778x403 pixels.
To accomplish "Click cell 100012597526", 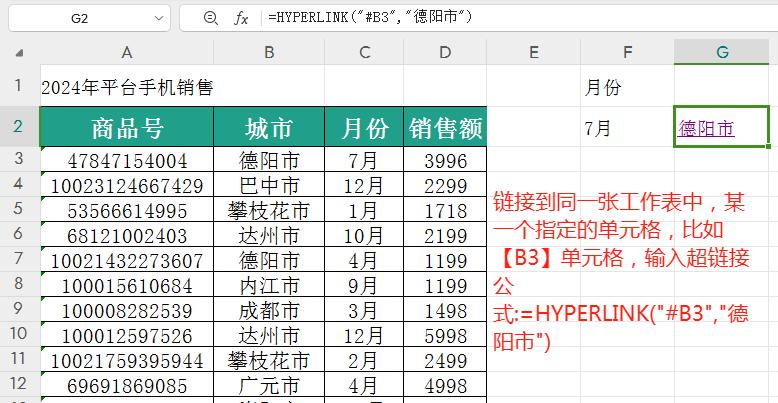I will [x=127, y=336].
